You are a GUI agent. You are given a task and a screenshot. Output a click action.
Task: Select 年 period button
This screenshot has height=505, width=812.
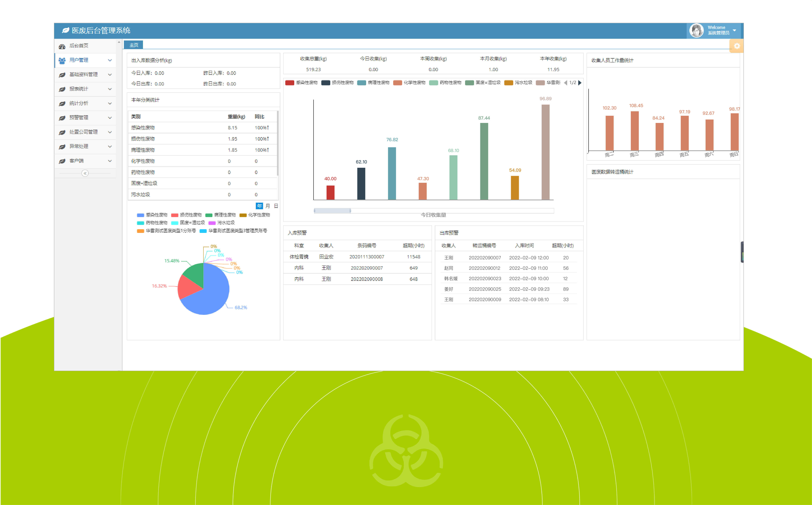pos(259,206)
